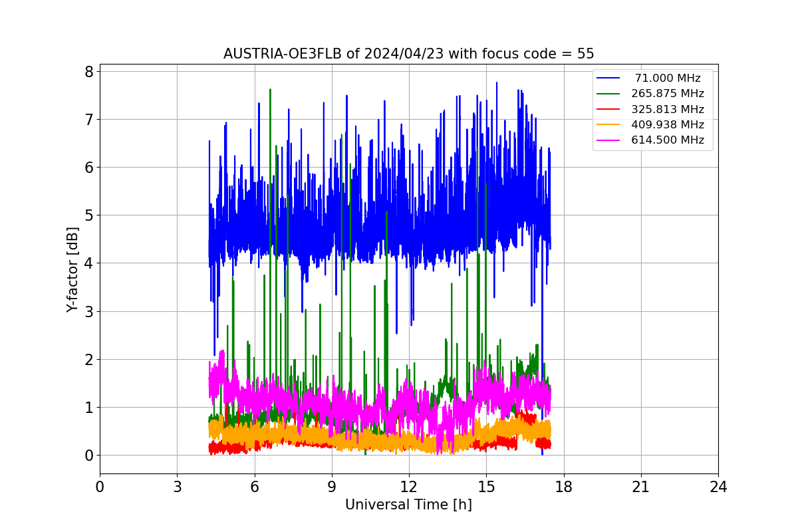Click x-axis tick label 18
The width and height of the screenshot is (798, 532).
(563, 487)
